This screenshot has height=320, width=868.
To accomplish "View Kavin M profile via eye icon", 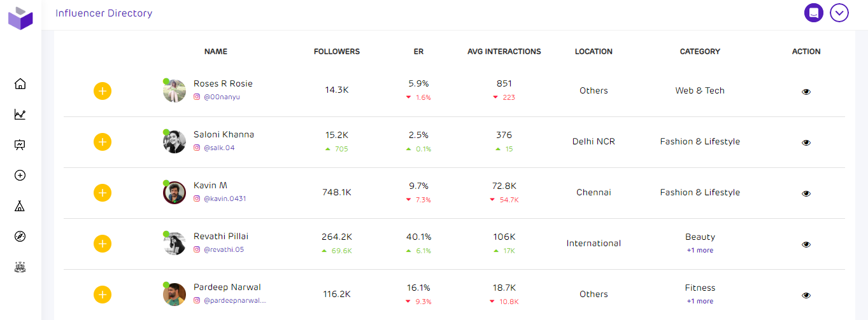I will point(806,193).
